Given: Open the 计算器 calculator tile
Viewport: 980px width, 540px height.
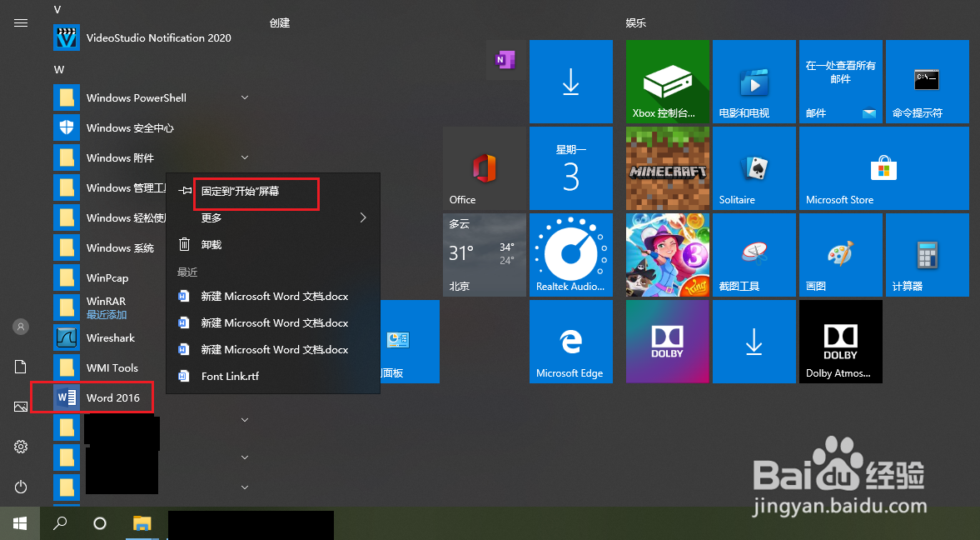Looking at the screenshot, I should (928, 255).
